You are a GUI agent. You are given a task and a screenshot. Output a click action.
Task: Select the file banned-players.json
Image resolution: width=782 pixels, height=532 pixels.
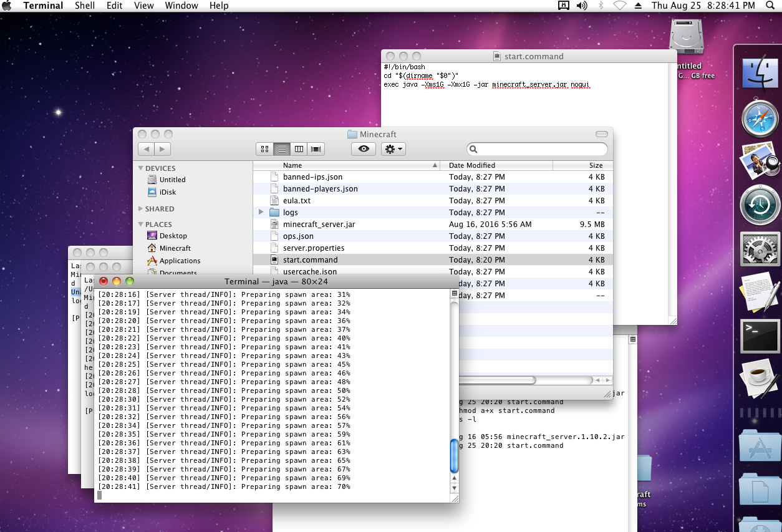tap(433, 189)
